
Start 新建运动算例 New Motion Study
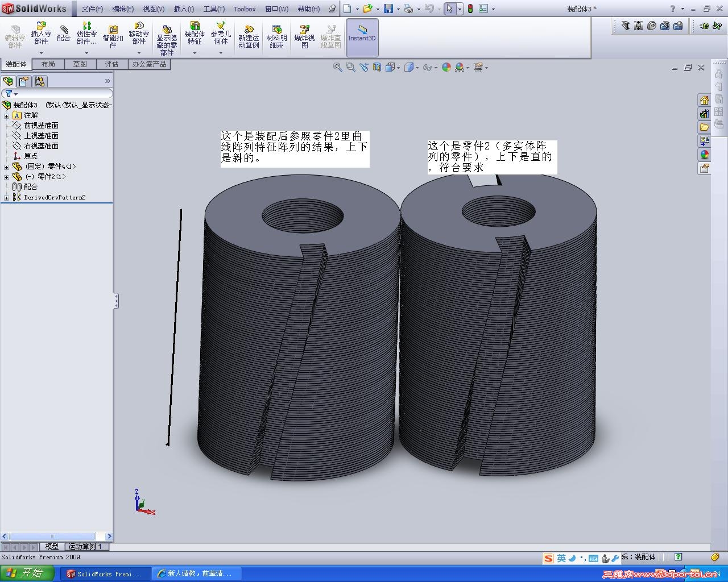[249, 37]
